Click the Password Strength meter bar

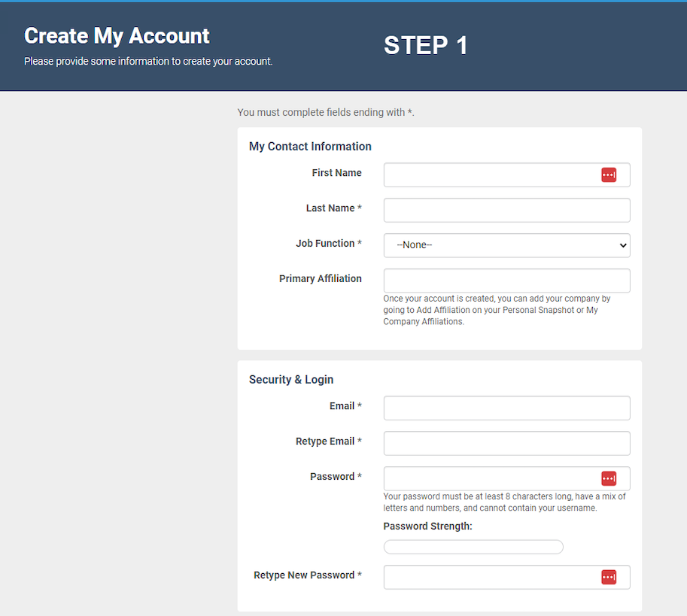point(473,546)
